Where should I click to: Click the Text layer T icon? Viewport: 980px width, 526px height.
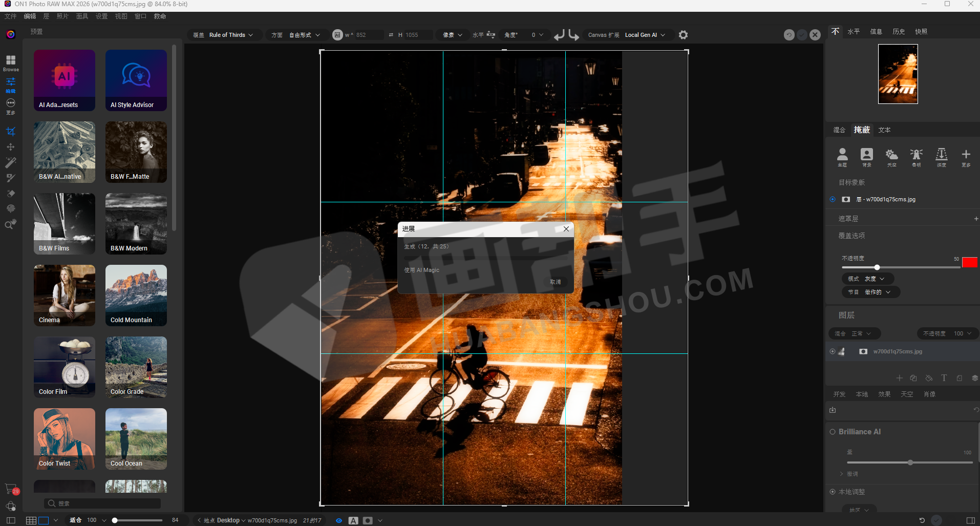944,378
